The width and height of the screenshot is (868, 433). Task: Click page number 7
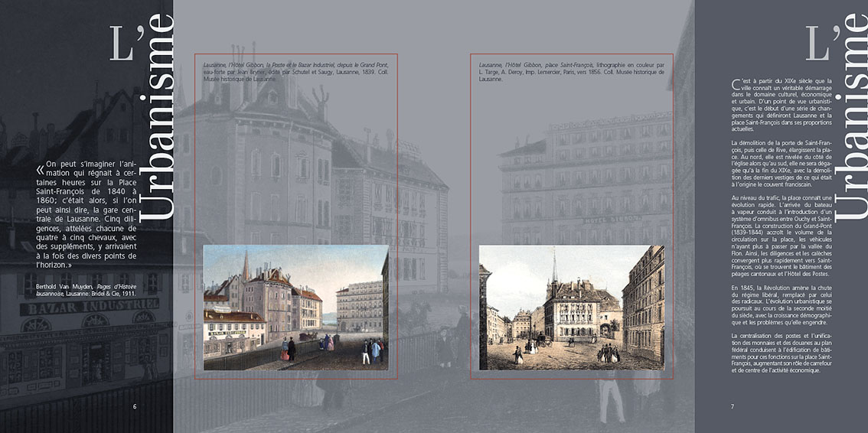tap(733, 406)
